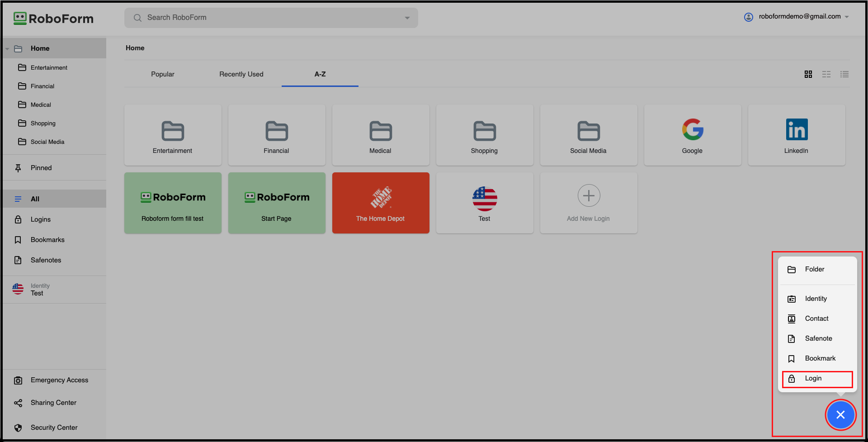The height and width of the screenshot is (442, 868).
Task: Click the Add New Login tile
Action: point(588,203)
